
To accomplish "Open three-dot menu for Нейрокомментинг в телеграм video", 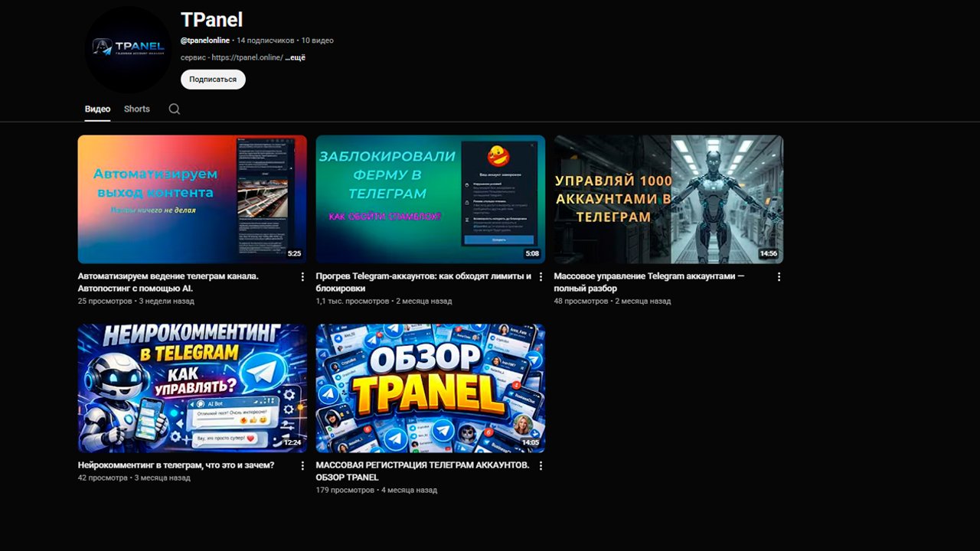I will coord(302,465).
